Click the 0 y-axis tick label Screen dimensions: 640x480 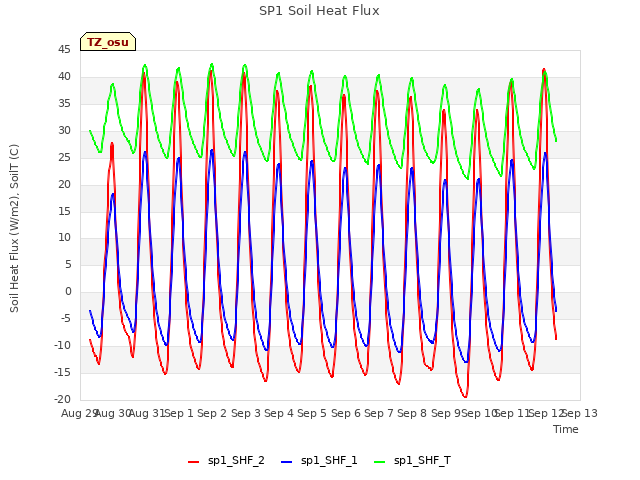click(x=68, y=291)
